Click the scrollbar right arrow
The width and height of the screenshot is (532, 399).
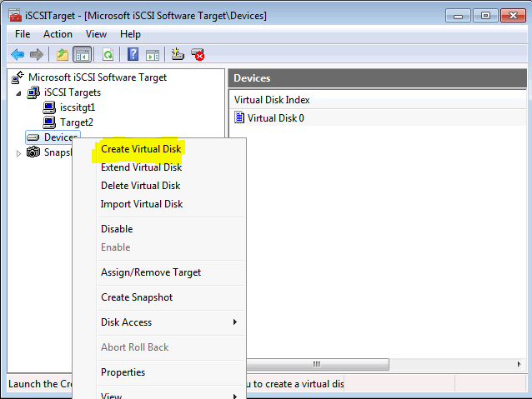point(519,364)
